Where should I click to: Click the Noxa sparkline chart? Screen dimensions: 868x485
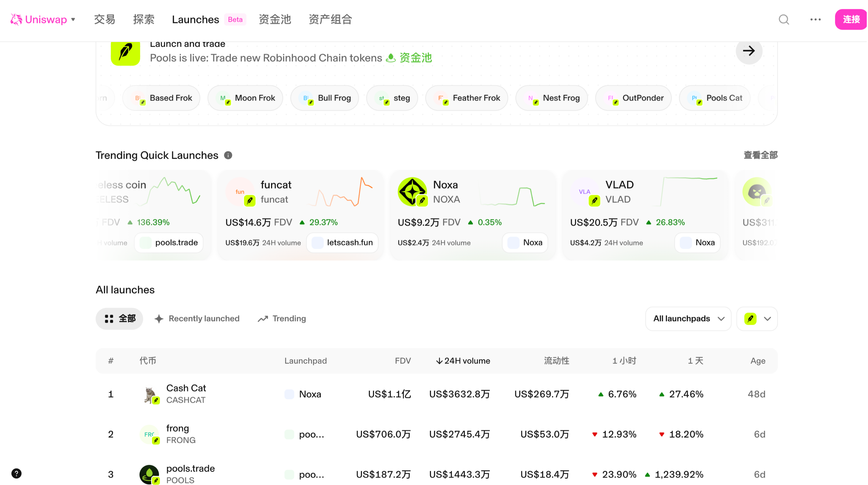[x=513, y=196]
